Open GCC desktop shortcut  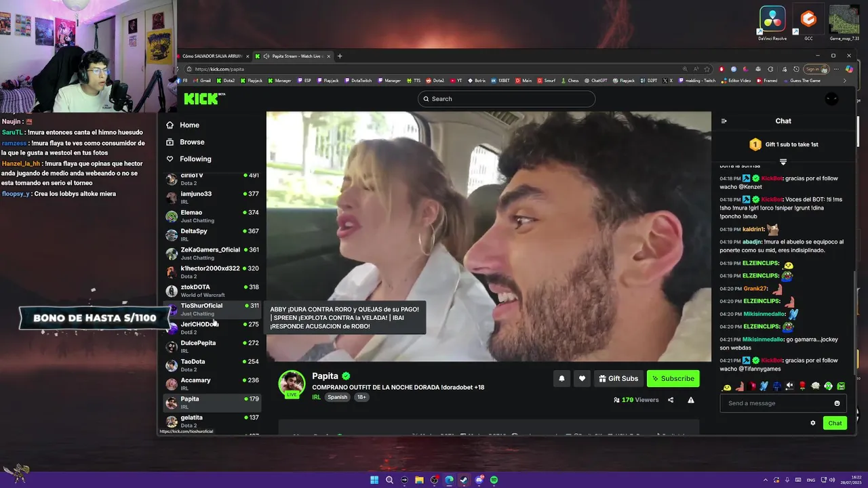tap(808, 23)
